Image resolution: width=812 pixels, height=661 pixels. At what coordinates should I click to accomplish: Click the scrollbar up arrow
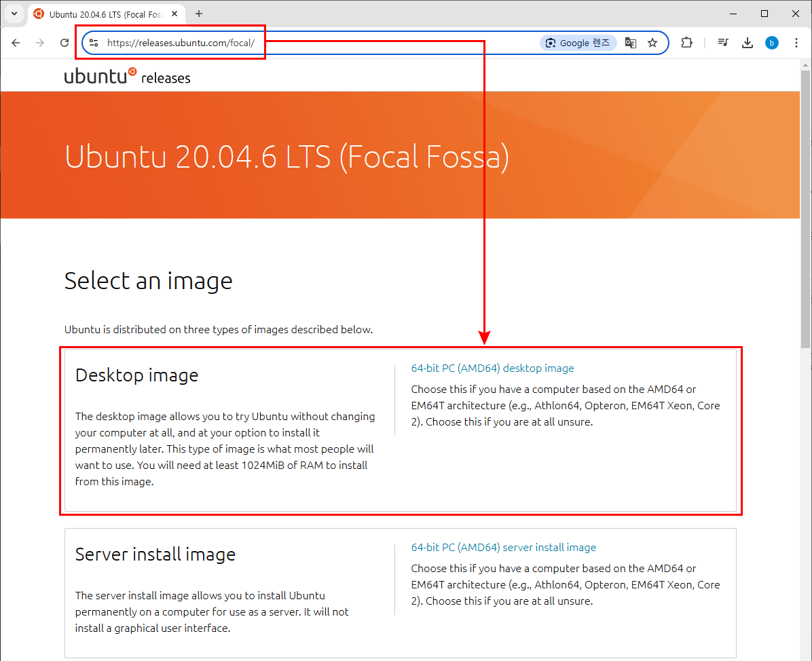pos(805,65)
